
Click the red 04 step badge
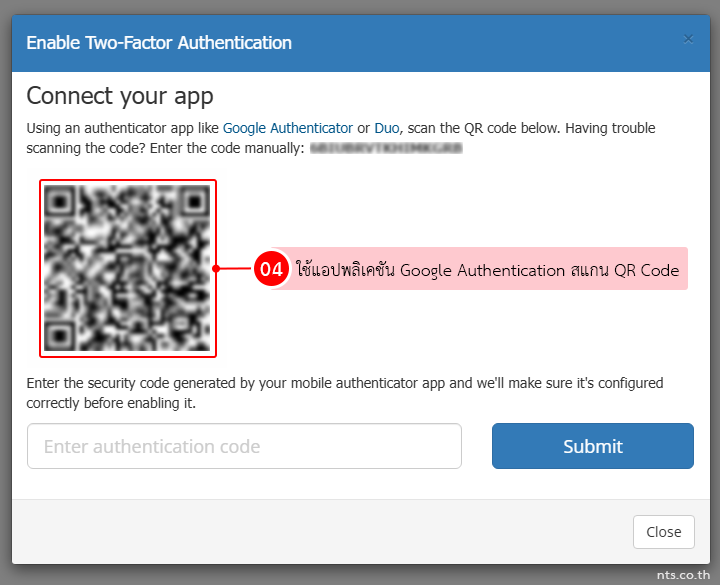271,269
